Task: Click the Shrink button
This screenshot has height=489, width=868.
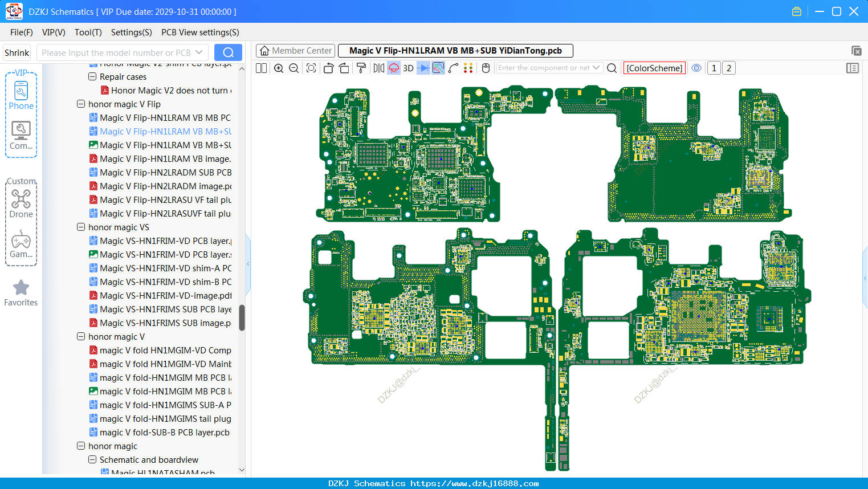Action: click(x=17, y=53)
